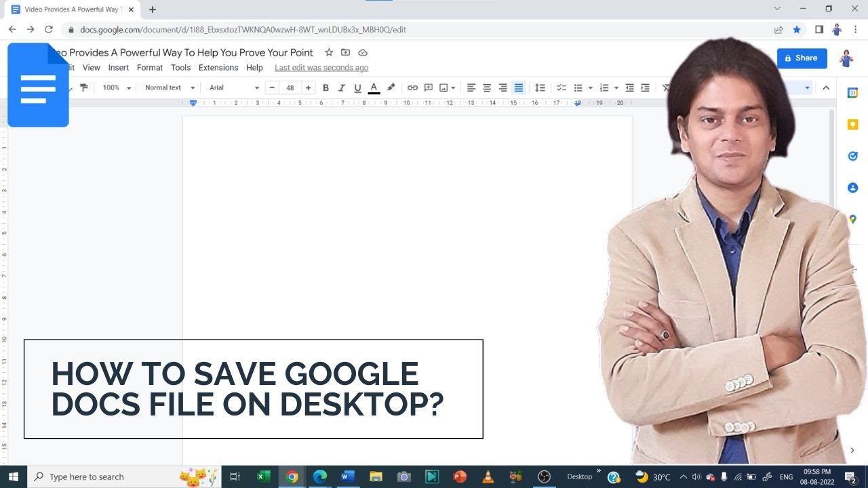The image size is (868, 488).
Task: Open the insert image dropdown
Action: 447,87
